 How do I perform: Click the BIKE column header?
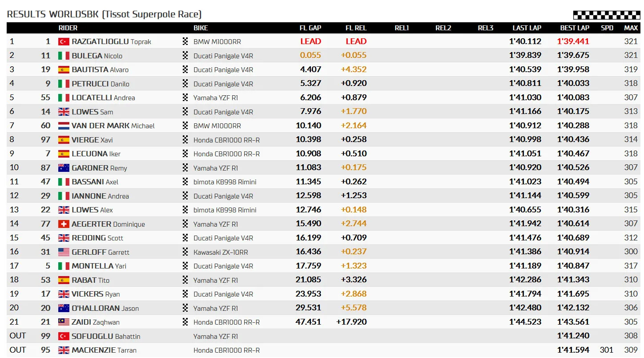click(x=201, y=28)
